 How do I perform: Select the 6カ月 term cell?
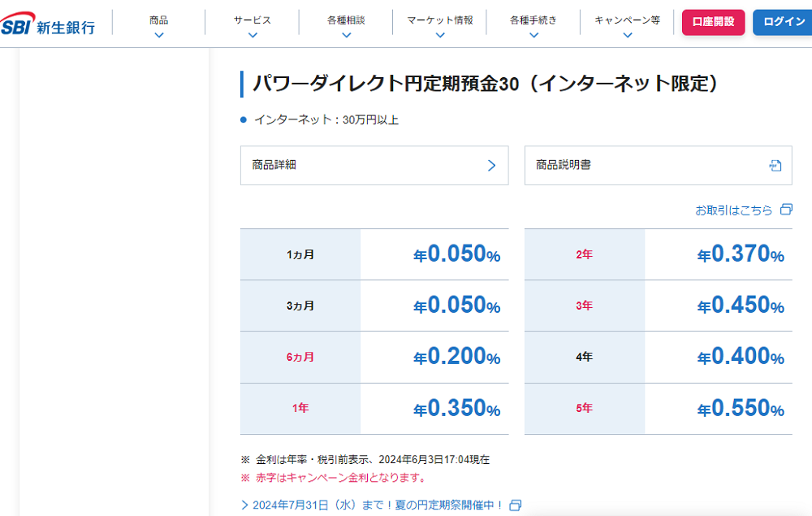(300, 357)
